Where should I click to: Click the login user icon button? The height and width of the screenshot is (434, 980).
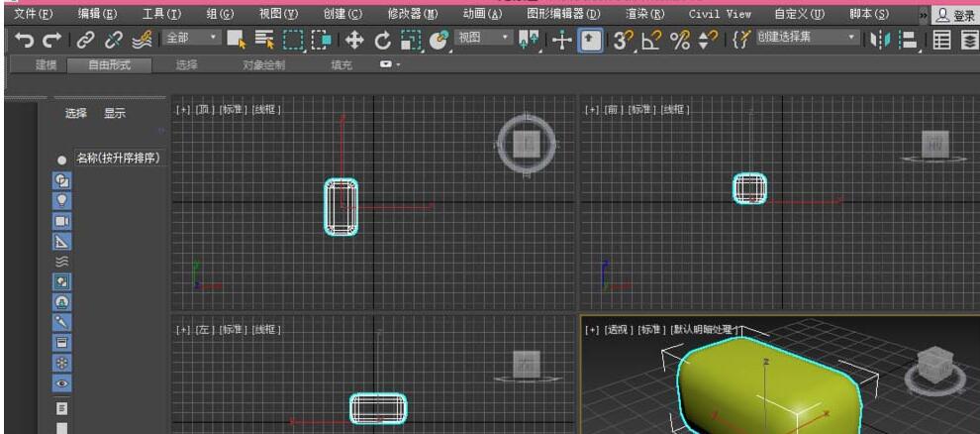click(955, 16)
